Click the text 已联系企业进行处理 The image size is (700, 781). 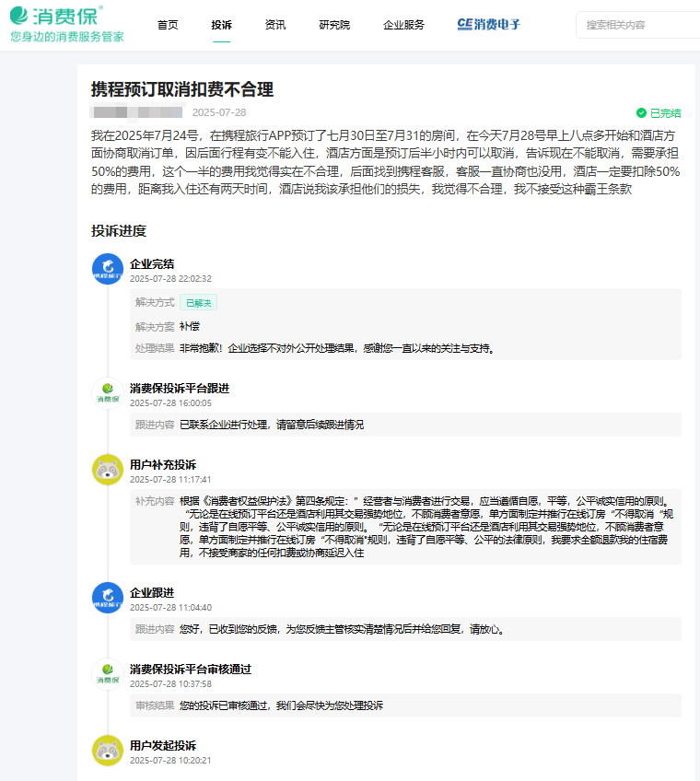(272, 425)
